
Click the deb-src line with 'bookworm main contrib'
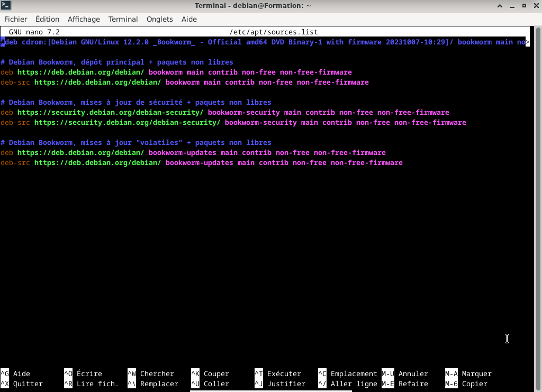(185, 82)
